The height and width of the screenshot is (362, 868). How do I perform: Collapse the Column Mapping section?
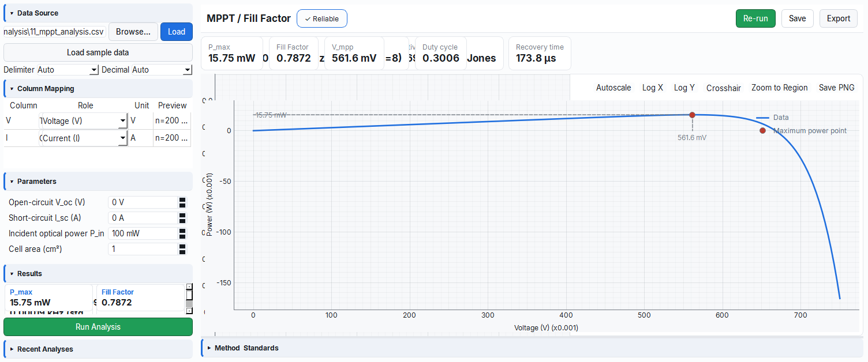(x=98, y=89)
